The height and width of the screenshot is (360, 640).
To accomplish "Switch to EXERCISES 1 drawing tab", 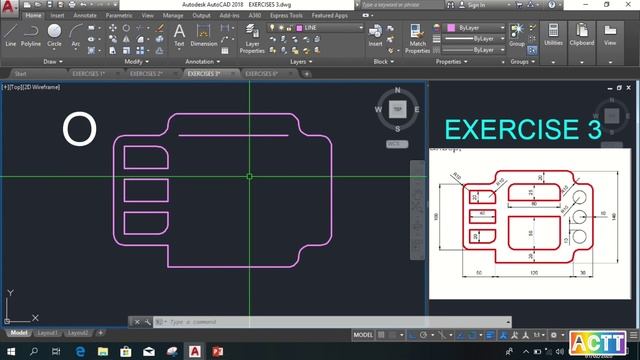I will coord(89,74).
